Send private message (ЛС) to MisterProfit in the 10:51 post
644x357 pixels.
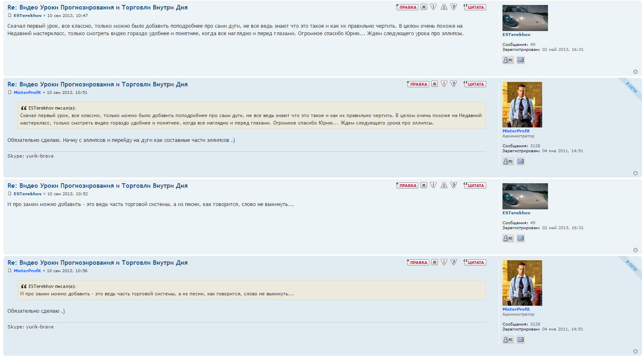(x=508, y=161)
